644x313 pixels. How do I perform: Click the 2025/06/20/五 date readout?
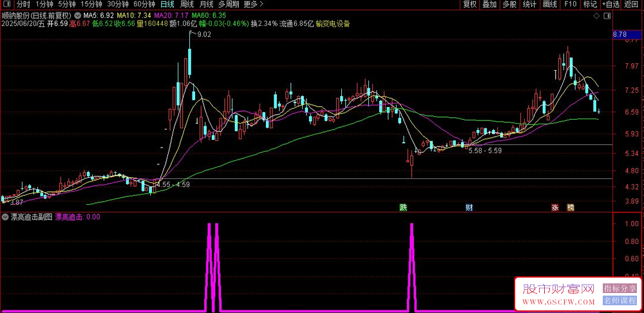[23, 24]
